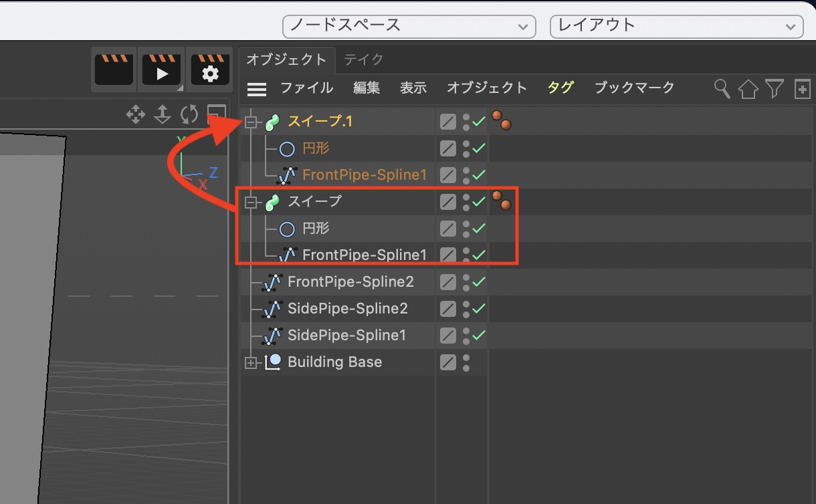Open the タグ menu

coord(560,88)
